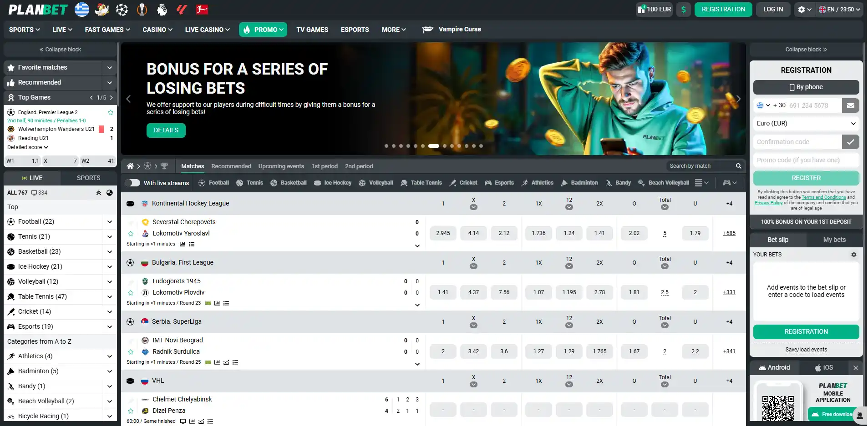Switch to the 1st period tab
The image size is (868, 426).
[325, 166]
